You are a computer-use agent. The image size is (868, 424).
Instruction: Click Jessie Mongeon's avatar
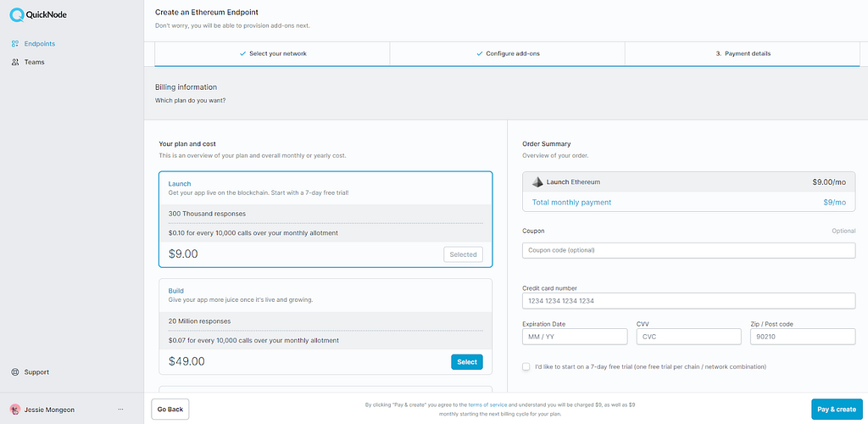(x=15, y=410)
